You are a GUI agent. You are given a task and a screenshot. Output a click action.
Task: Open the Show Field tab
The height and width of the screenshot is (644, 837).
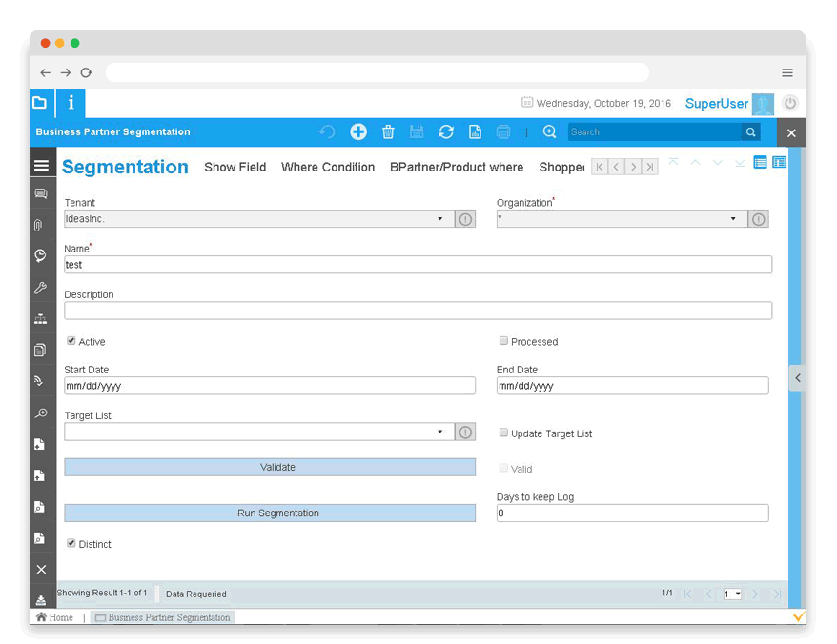(x=235, y=168)
